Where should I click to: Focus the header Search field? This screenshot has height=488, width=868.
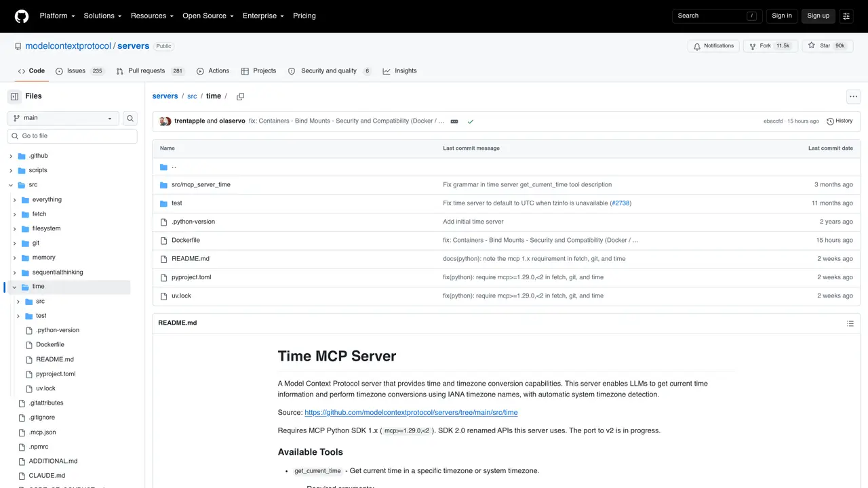click(x=717, y=16)
